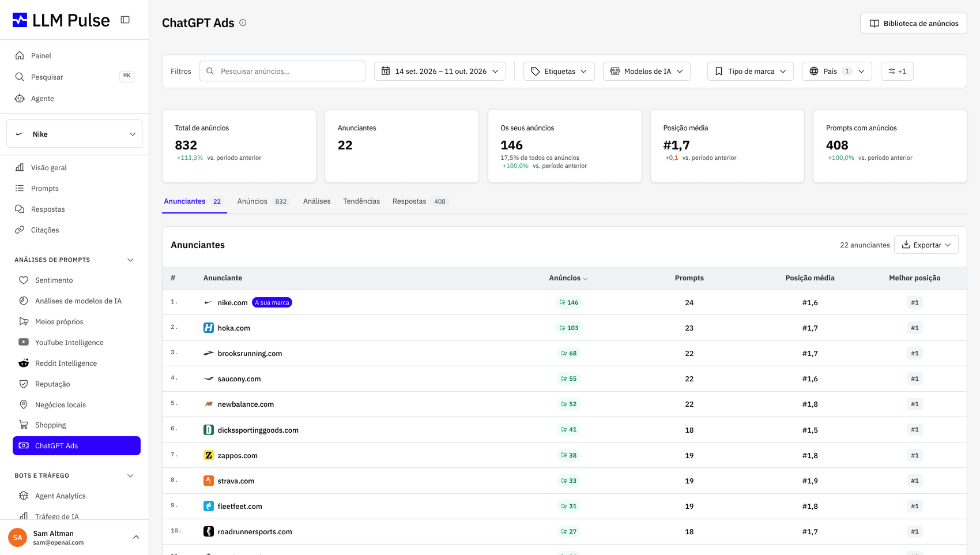This screenshot has height=555, width=980.
Task: Collapse the Bots e Tráfego section
Action: pyautogui.click(x=130, y=475)
